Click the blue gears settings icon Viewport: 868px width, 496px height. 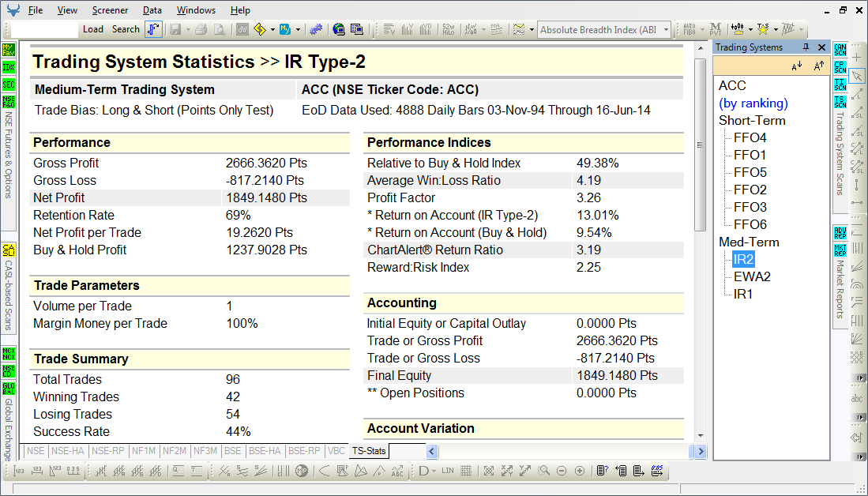(x=316, y=29)
